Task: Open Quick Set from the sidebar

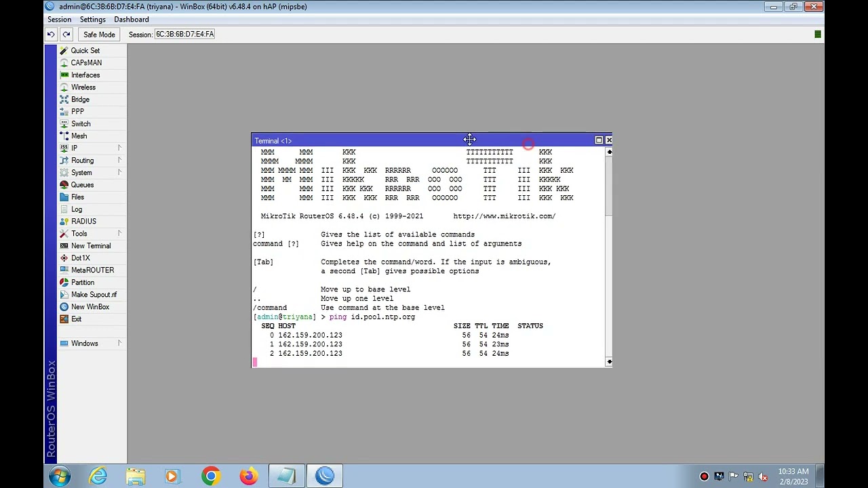Action: click(x=85, y=51)
